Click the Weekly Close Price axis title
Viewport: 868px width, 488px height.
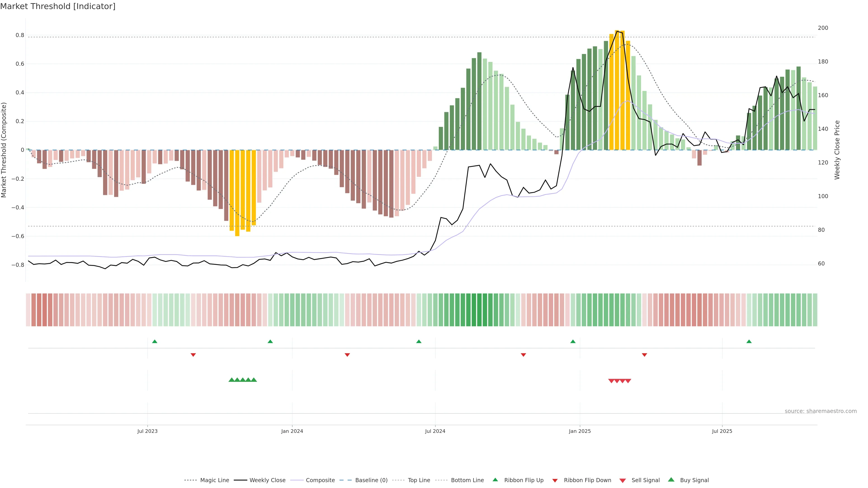point(837,150)
